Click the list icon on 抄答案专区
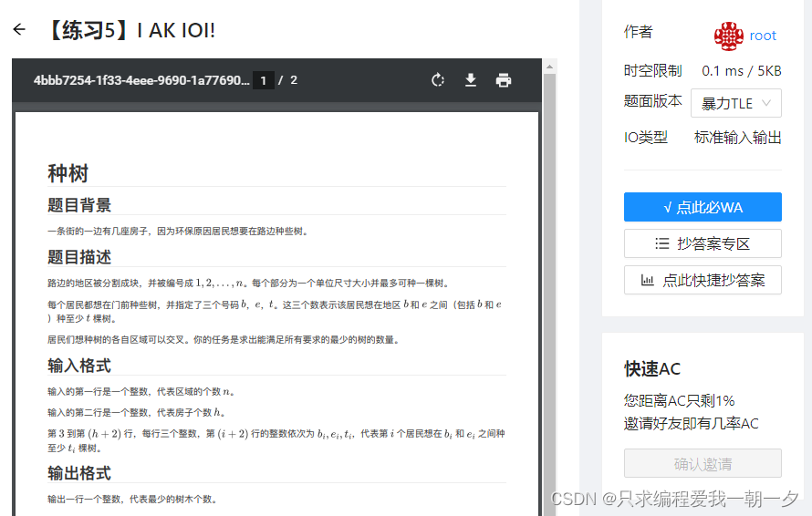812x516 pixels. click(x=662, y=243)
